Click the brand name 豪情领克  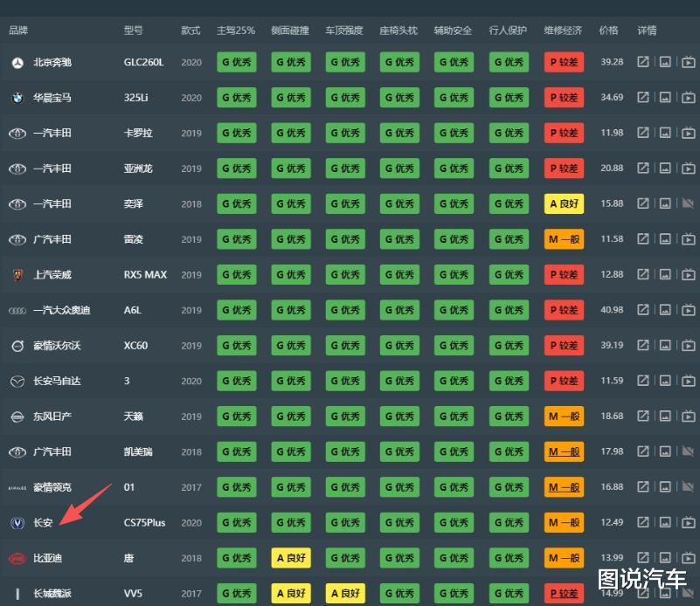(x=52, y=487)
